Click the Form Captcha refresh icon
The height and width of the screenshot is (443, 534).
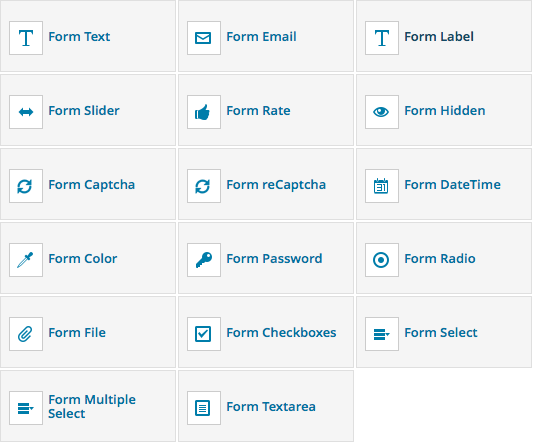click(26, 186)
